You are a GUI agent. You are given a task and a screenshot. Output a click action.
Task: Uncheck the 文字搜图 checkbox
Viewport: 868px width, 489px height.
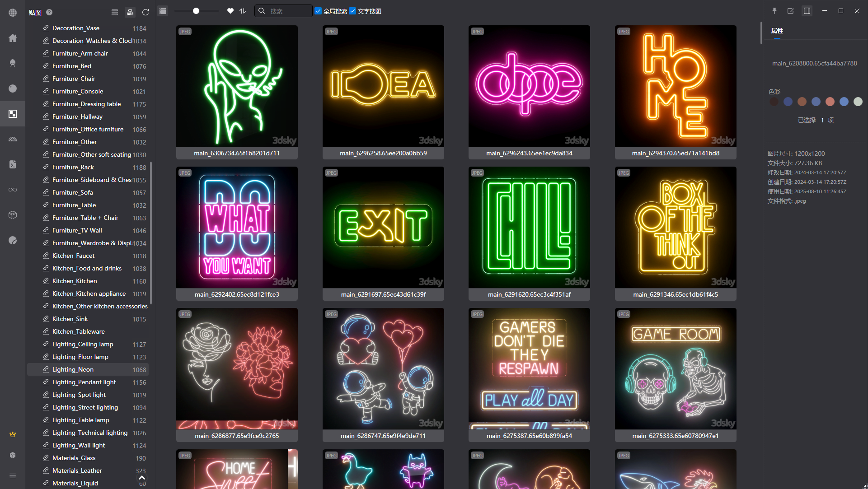[353, 11]
